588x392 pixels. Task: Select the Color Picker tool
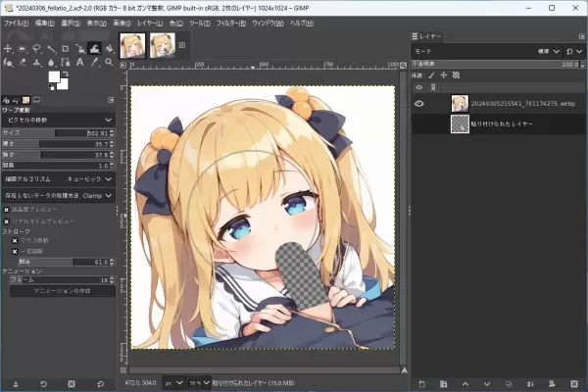[x=94, y=63]
